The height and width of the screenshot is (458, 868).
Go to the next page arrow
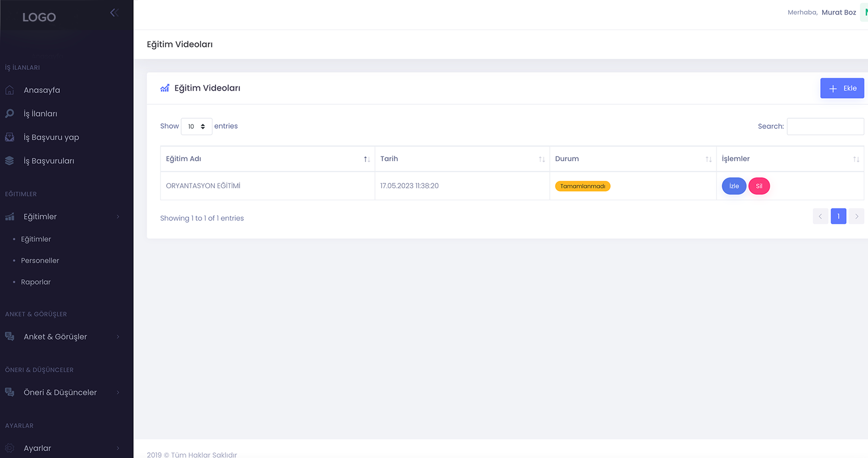click(x=857, y=216)
